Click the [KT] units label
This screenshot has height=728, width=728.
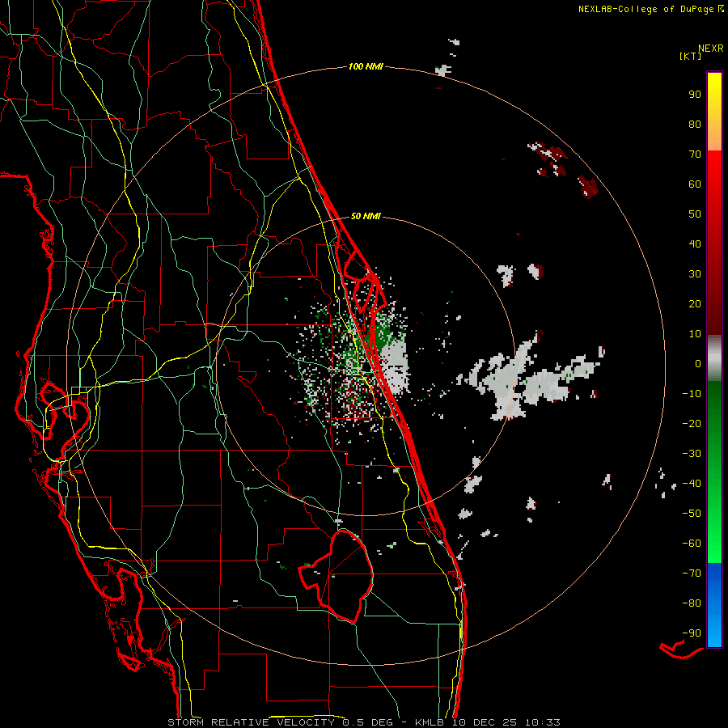pos(690,56)
